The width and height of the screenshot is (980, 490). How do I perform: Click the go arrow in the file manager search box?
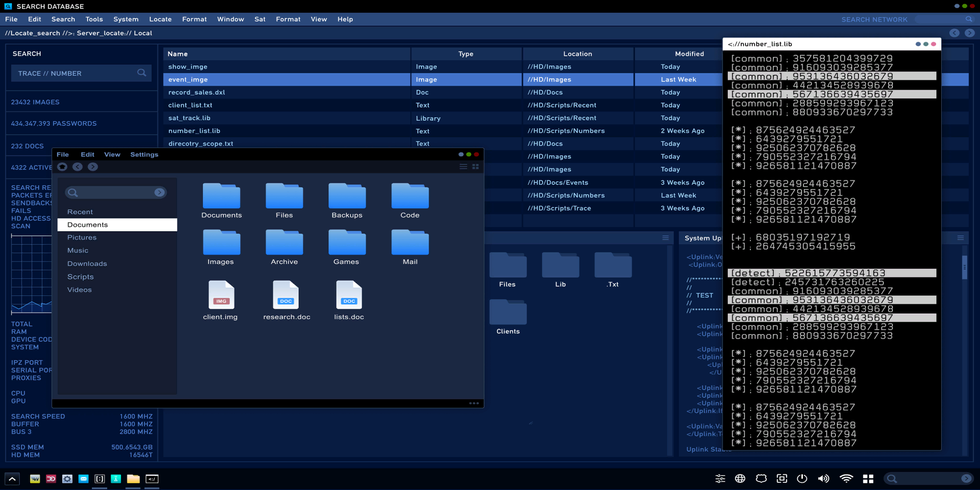coord(159,192)
